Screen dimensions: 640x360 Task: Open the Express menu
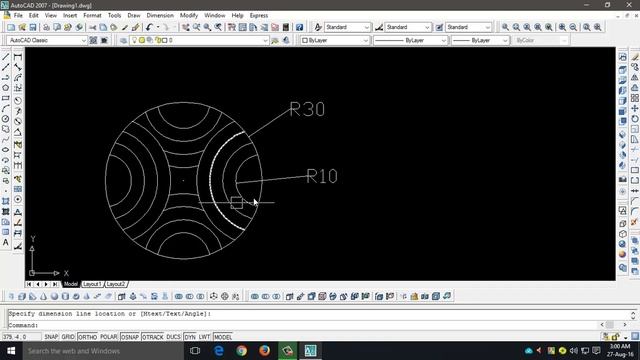pyautogui.click(x=259, y=16)
